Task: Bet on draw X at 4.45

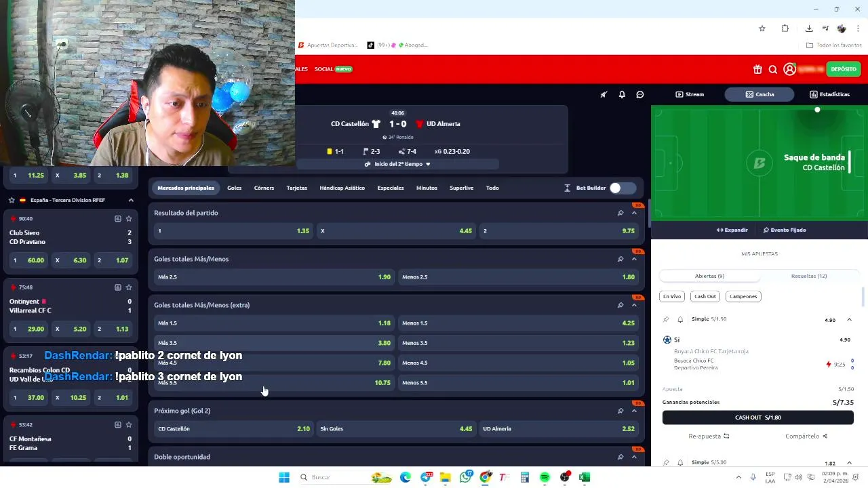Action: click(x=396, y=231)
